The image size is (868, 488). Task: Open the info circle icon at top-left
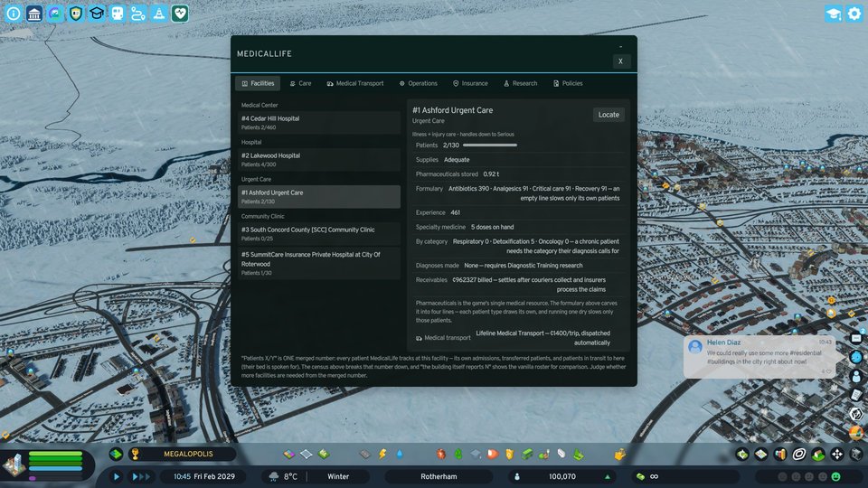[14, 14]
